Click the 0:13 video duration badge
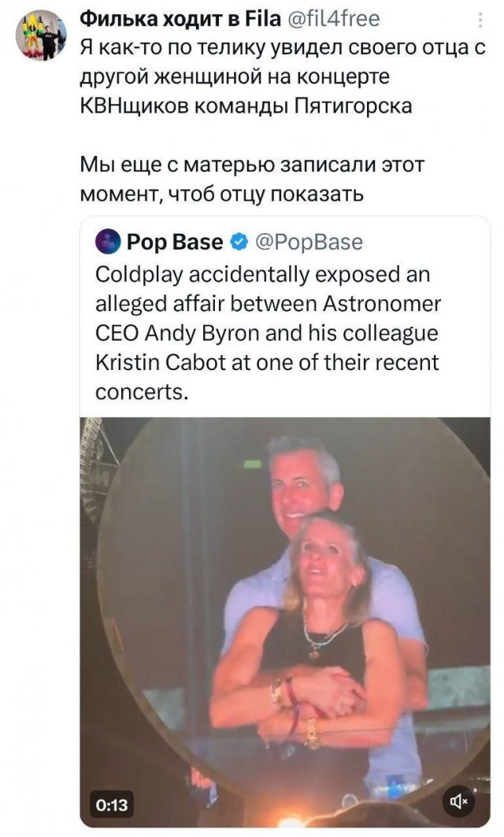504x837 pixels. tap(112, 804)
